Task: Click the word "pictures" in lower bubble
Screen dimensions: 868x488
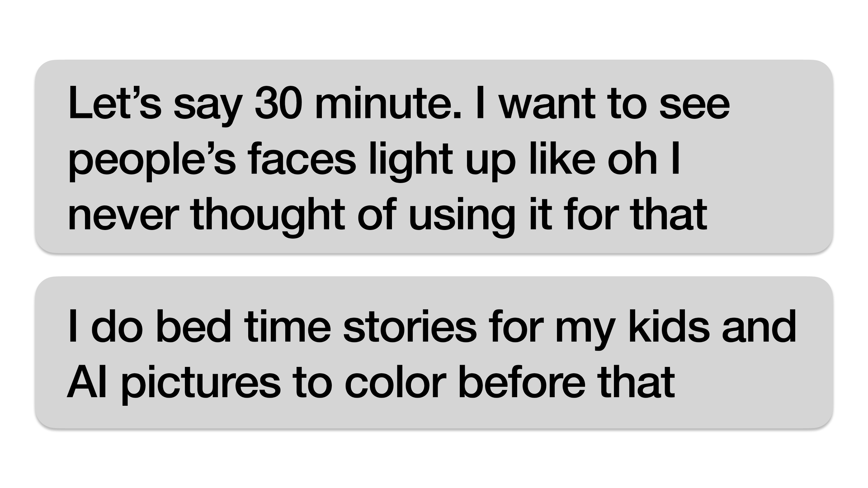Action: click(x=201, y=384)
